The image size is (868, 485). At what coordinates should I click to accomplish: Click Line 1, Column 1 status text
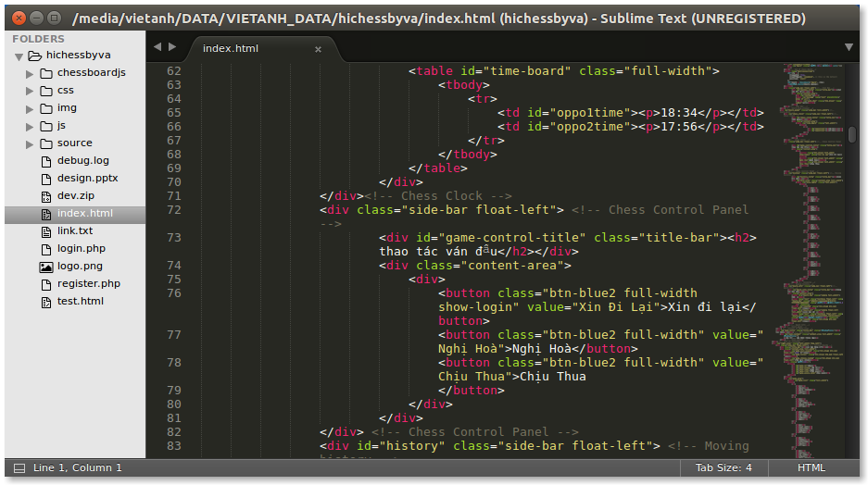pos(77,467)
